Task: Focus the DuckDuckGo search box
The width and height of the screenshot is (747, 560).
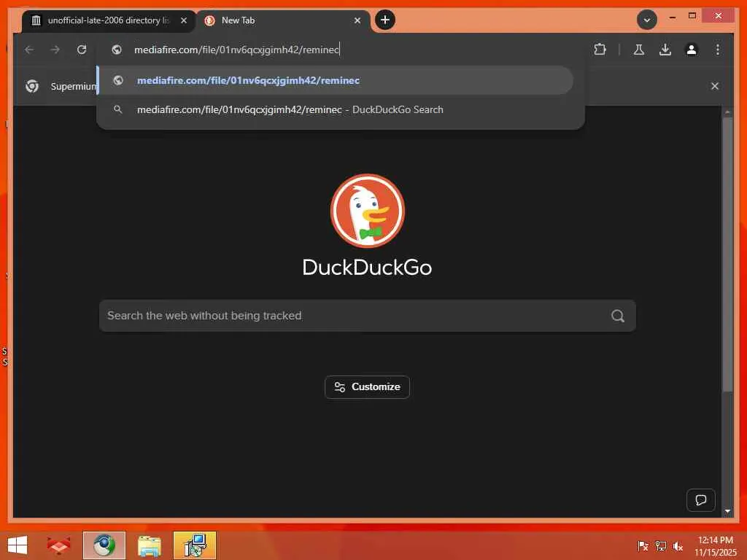Action: tap(368, 316)
